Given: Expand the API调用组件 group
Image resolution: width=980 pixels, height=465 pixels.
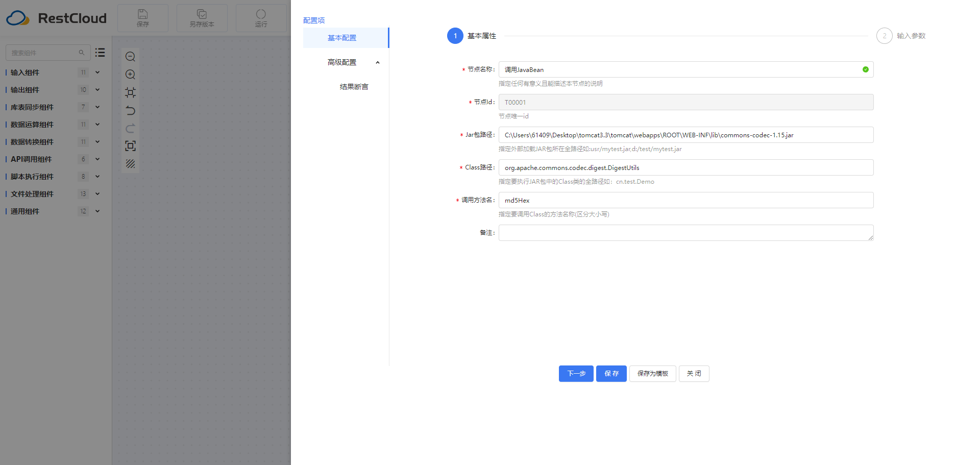Looking at the screenshot, I should [x=97, y=159].
